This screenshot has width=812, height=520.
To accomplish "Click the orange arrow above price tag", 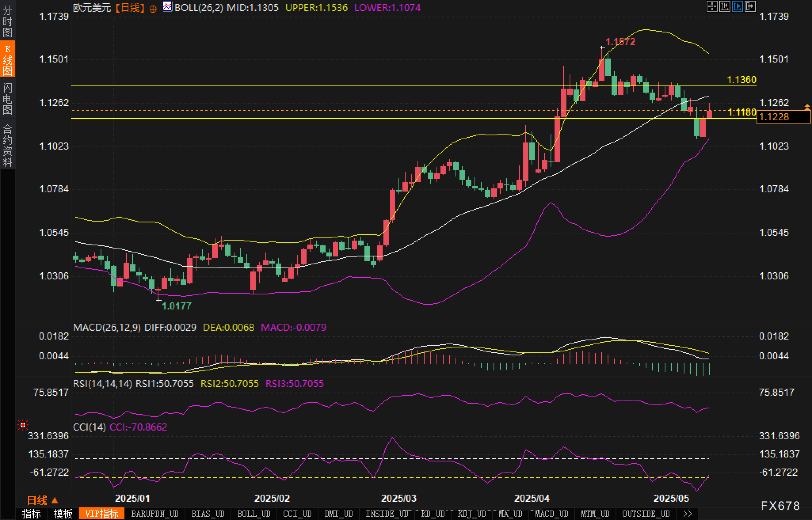I will 807,106.
